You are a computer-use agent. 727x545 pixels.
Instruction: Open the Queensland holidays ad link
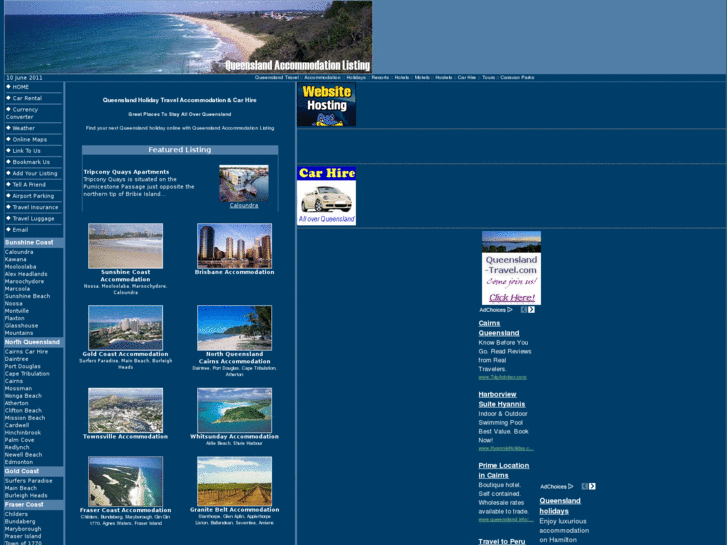point(560,506)
